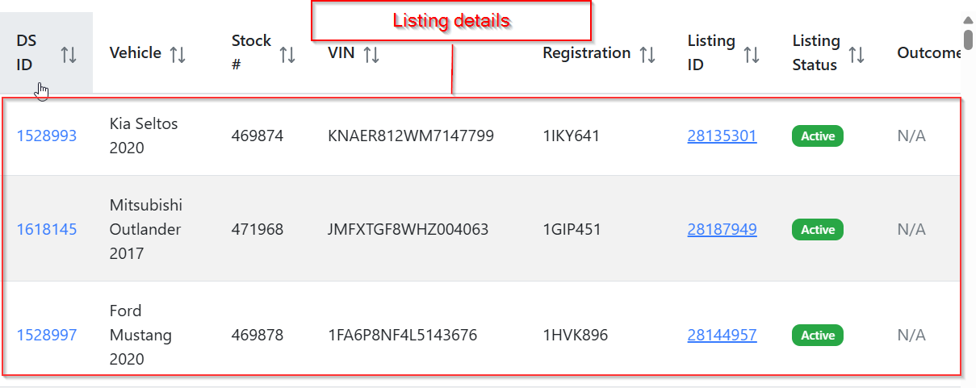The height and width of the screenshot is (388, 980).
Task: Sort by Stock # arrows icon
Action: [287, 54]
